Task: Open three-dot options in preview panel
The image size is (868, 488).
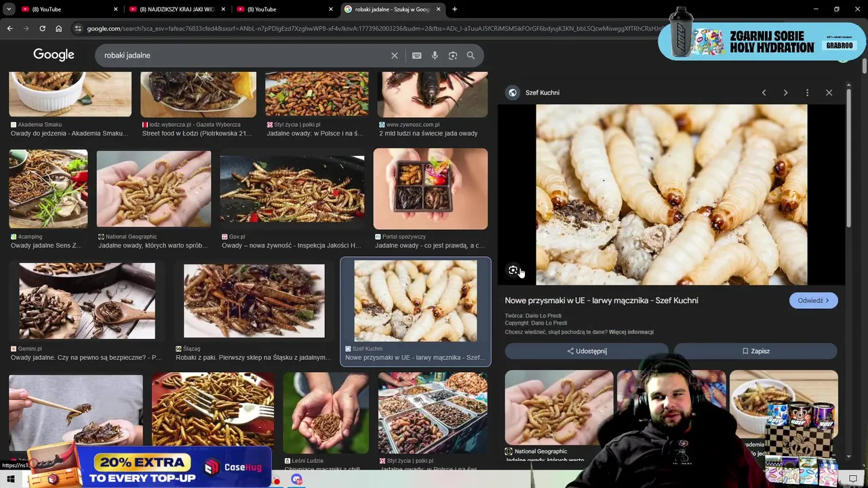Action: [x=807, y=93]
